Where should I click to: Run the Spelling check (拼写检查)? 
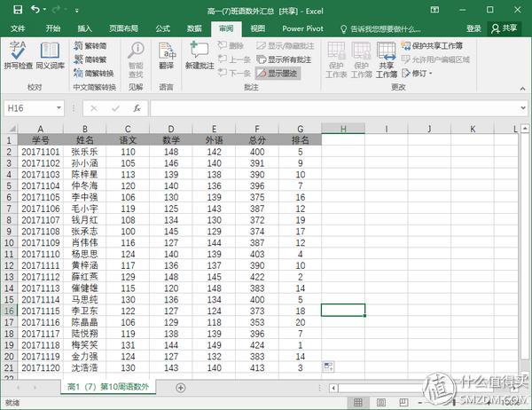(18, 55)
